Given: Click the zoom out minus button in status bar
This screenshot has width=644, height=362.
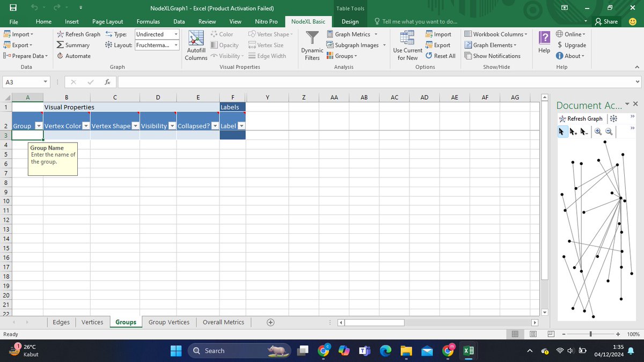Looking at the screenshot, I should pos(563,334).
